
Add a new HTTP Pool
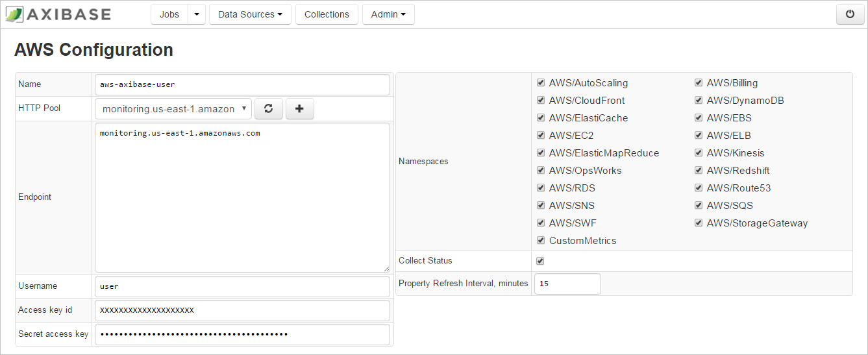(x=299, y=109)
